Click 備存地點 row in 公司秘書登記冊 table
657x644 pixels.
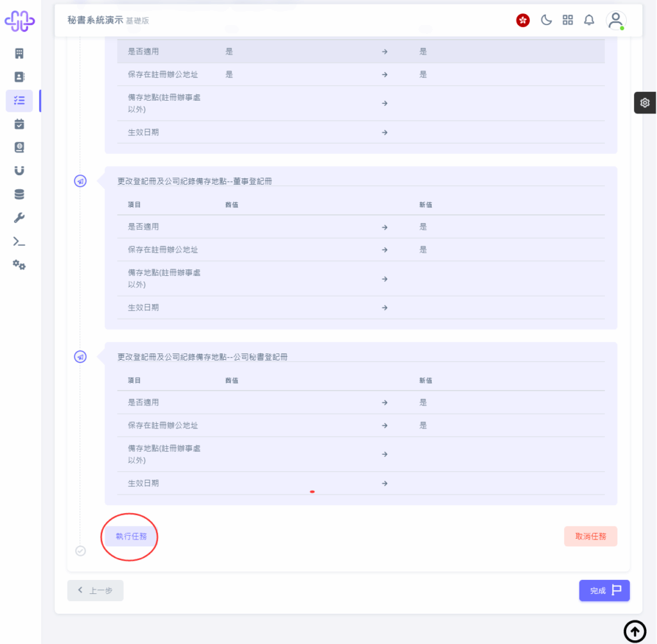(x=361, y=454)
